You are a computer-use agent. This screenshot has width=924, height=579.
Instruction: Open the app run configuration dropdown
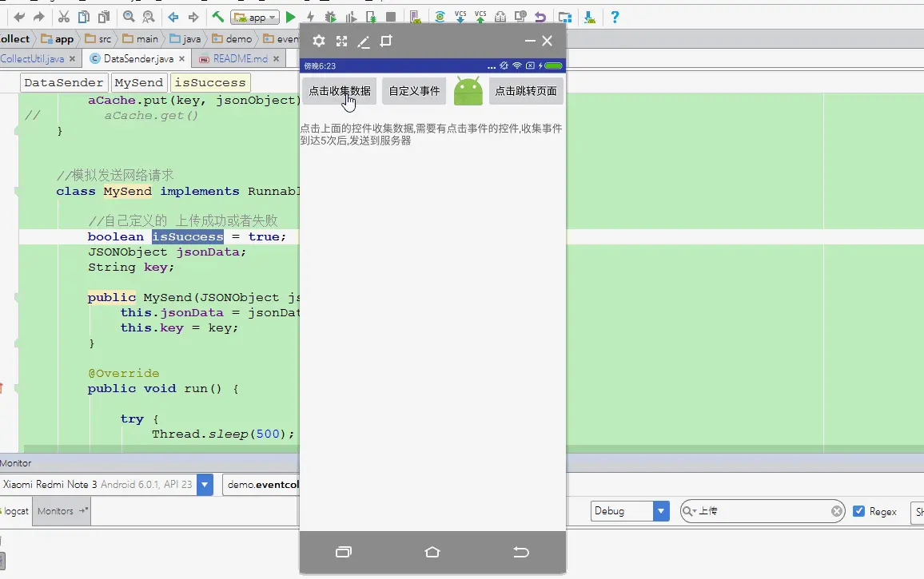pyautogui.click(x=254, y=18)
